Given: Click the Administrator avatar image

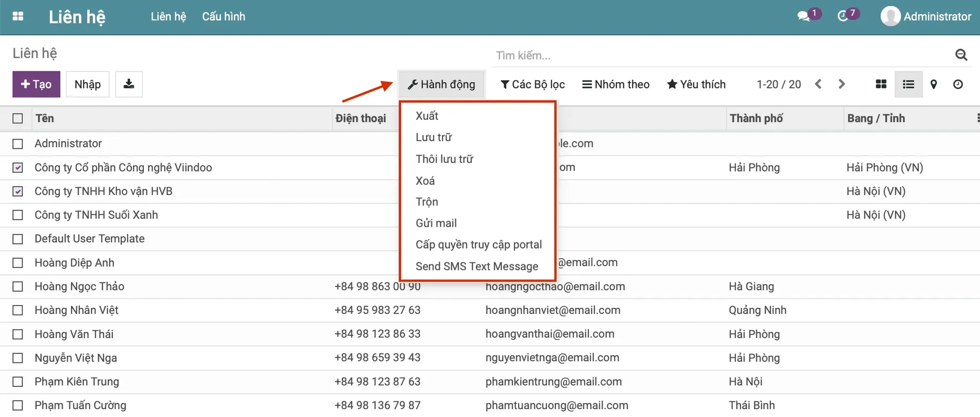Looking at the screenshot, I should coord(890,16).
